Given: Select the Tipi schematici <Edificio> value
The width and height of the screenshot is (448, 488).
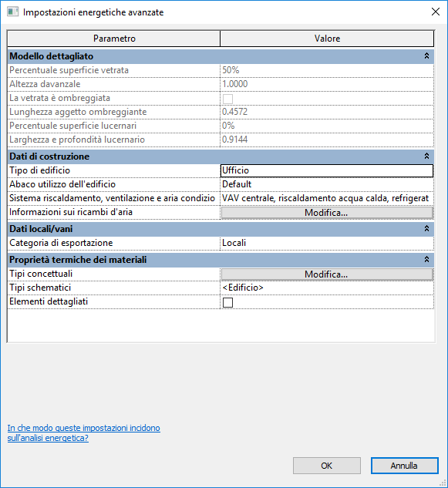Looking at the screenshot, I should 327,288.
